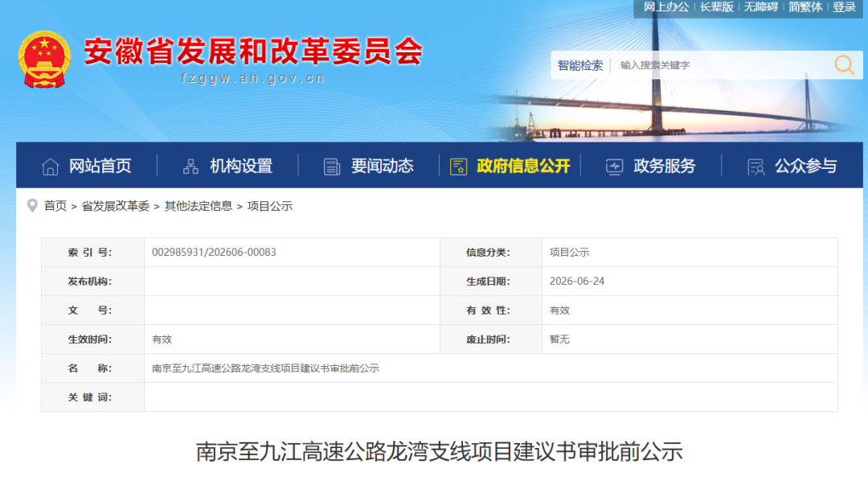This screenshot has height=477, width=868.
Task: Click the 关键词 label cell
Action: [92, 397]
